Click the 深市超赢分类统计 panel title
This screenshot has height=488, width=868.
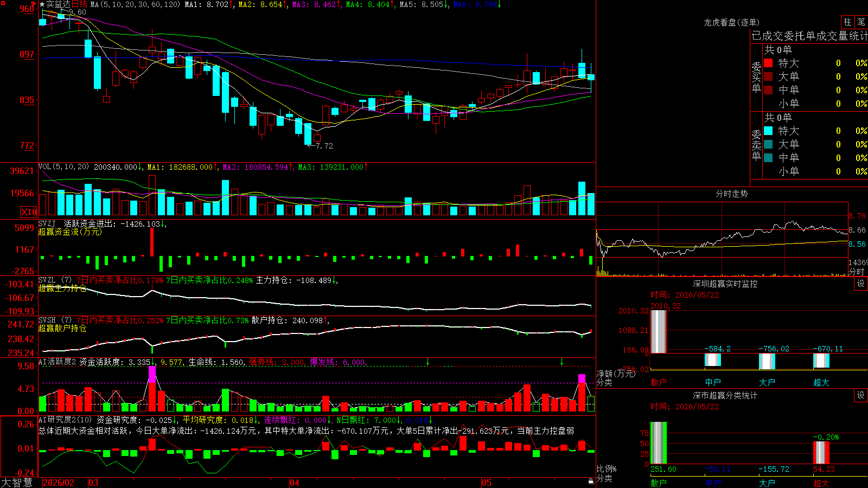point(725,395)
